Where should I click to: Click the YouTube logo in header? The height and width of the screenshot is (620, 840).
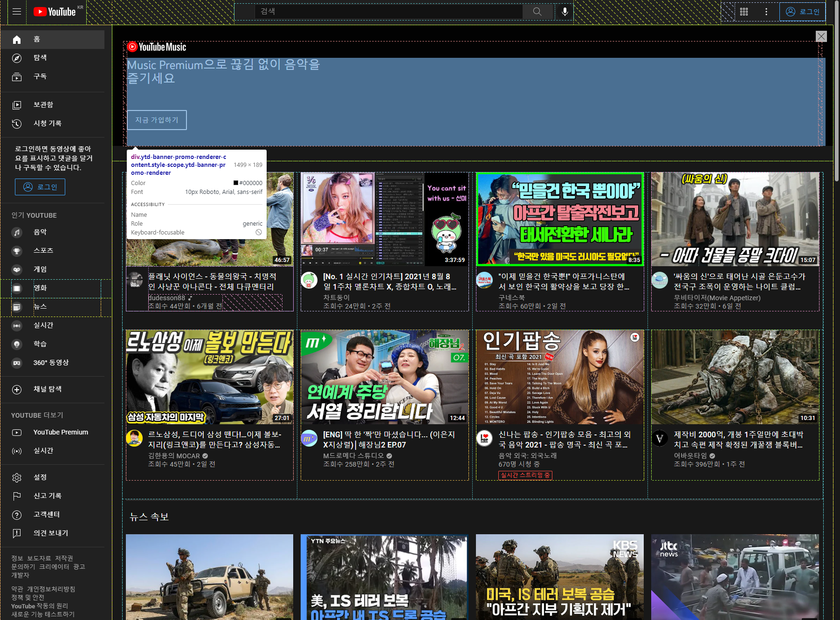click(x=55, y=12)
